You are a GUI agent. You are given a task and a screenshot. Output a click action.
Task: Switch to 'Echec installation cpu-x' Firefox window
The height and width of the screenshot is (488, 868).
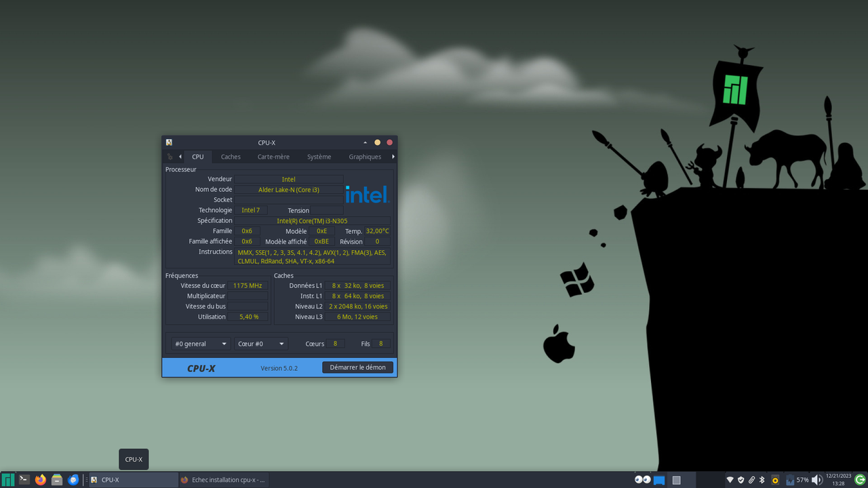[x=223, y=480]
